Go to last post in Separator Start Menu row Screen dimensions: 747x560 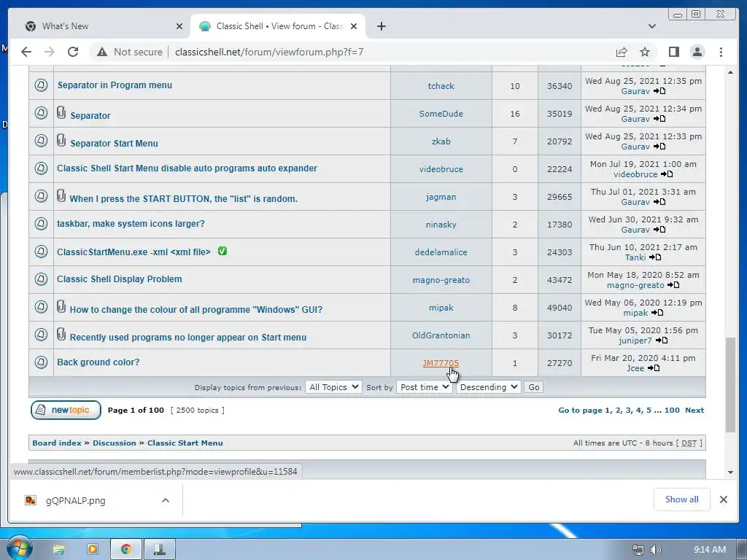click(659, 146)
